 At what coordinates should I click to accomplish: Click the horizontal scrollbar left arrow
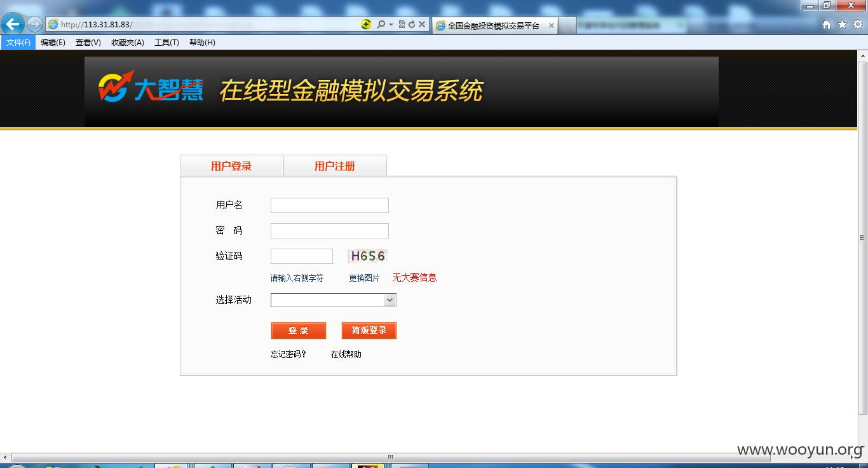tap(5, 457)
